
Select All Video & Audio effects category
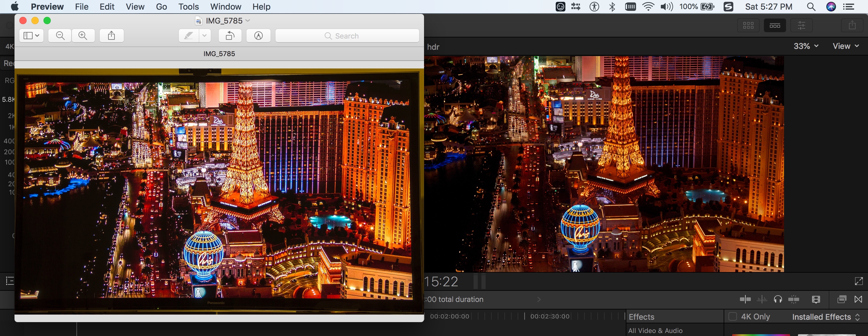(655, 331)
